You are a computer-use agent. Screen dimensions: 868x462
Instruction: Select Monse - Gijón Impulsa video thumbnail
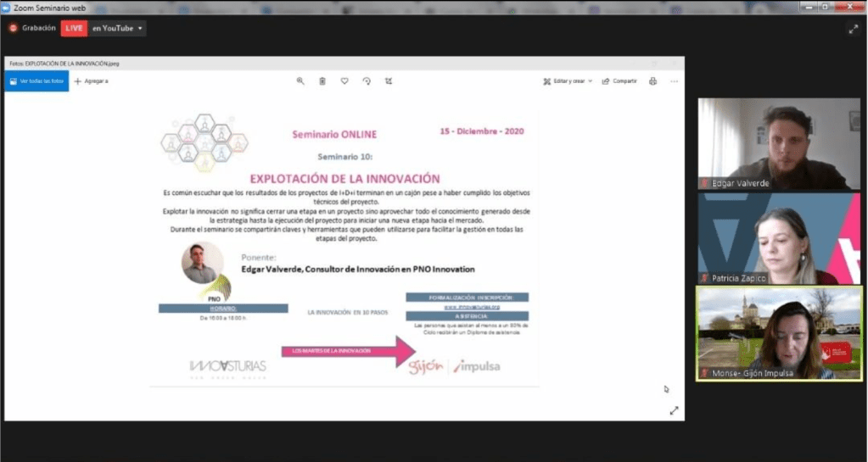778,333
